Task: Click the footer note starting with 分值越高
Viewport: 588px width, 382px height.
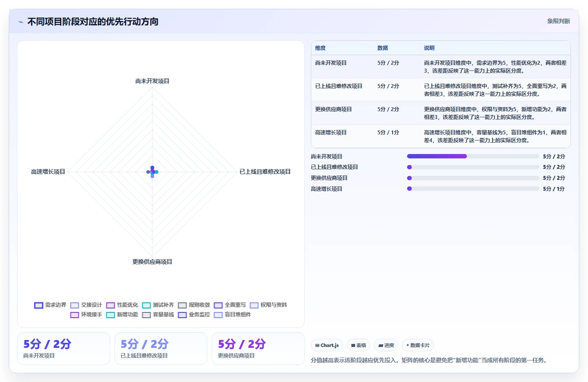Action: (429, 361)
